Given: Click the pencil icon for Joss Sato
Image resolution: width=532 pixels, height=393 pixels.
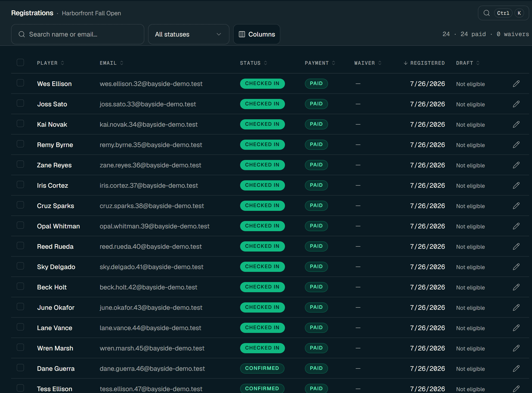Looking at the screenshot, I should [516, 104].
